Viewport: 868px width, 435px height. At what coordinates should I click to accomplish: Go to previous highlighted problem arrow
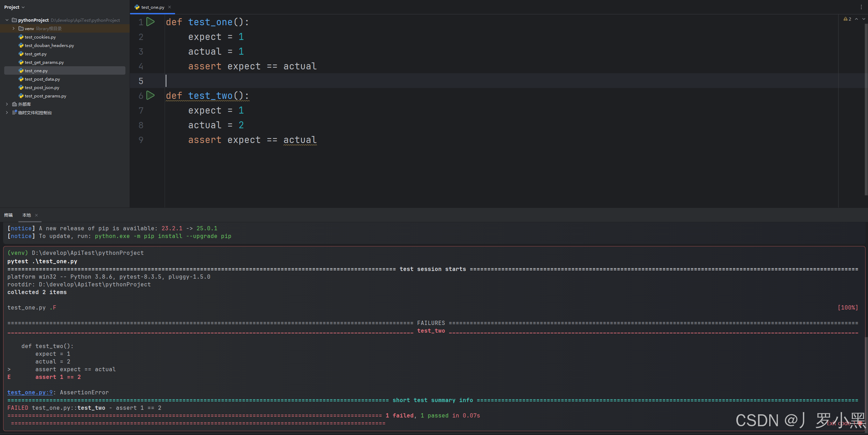856,19
